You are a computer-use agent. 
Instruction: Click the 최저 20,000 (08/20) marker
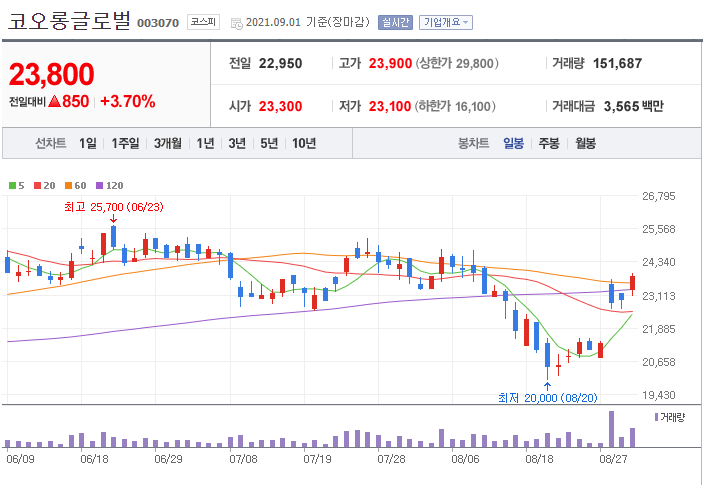click(x=548, y=398)
